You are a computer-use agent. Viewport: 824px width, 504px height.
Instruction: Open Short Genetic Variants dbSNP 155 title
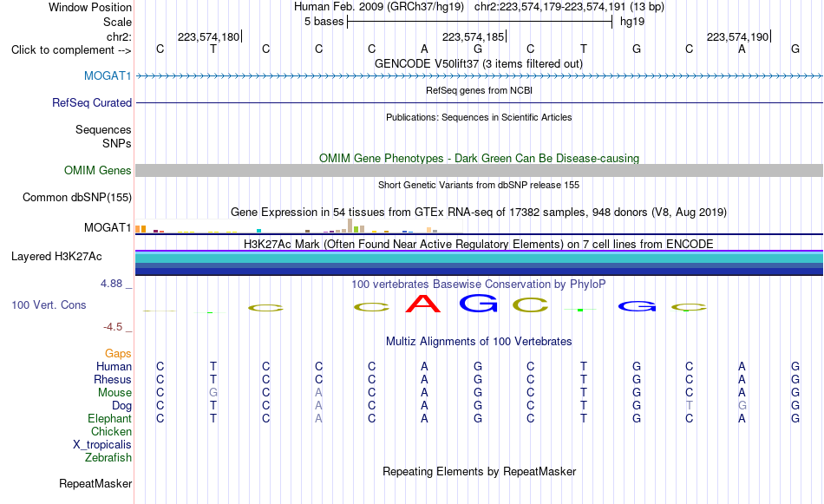[479, 185]
